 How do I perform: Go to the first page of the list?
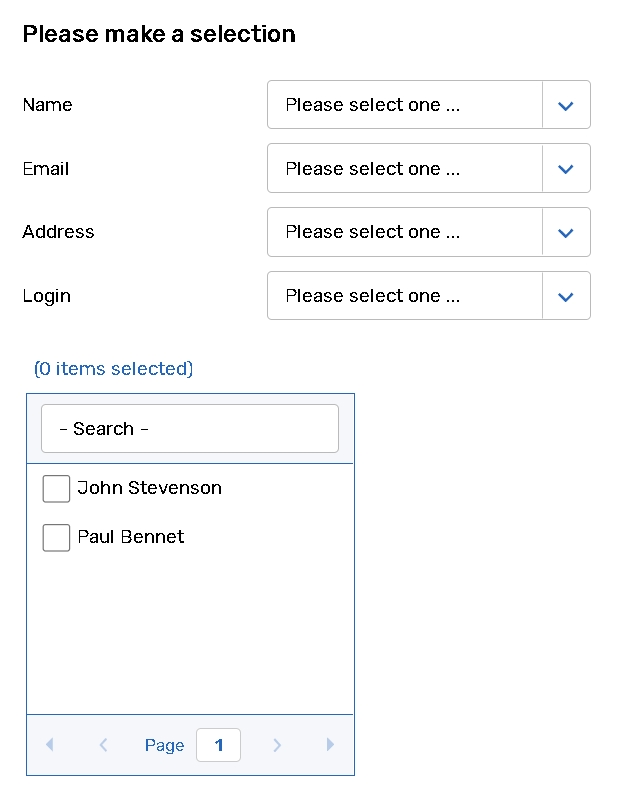pos(50,745)
